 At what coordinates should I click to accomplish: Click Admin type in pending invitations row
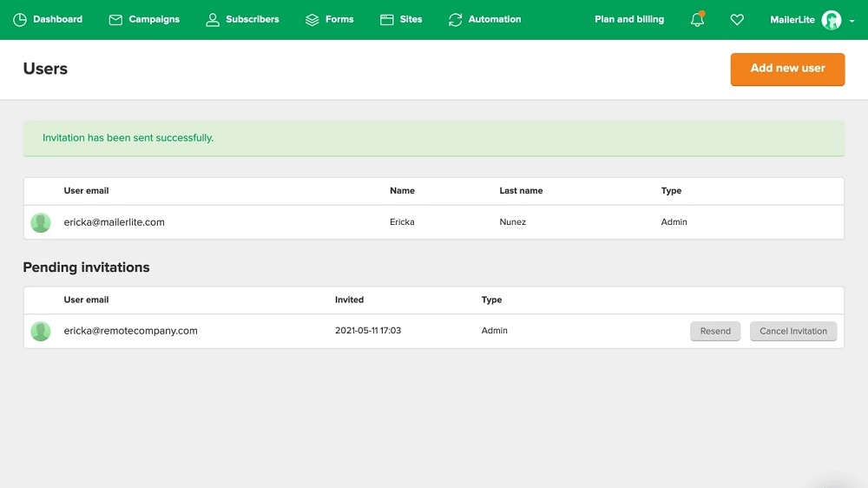click(495, 331)
